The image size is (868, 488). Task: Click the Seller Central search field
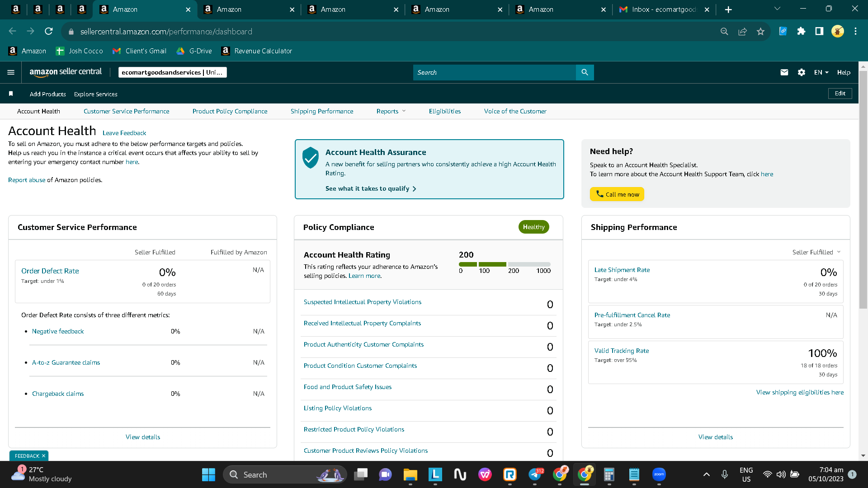[x=495, y=72]
